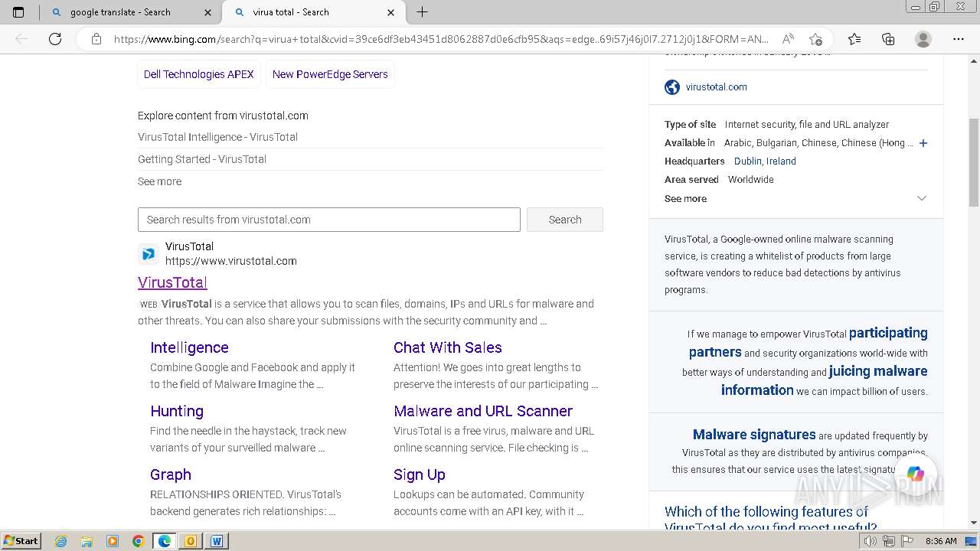
Task: Click the Search button for virustotal.com
Action: 565,220
